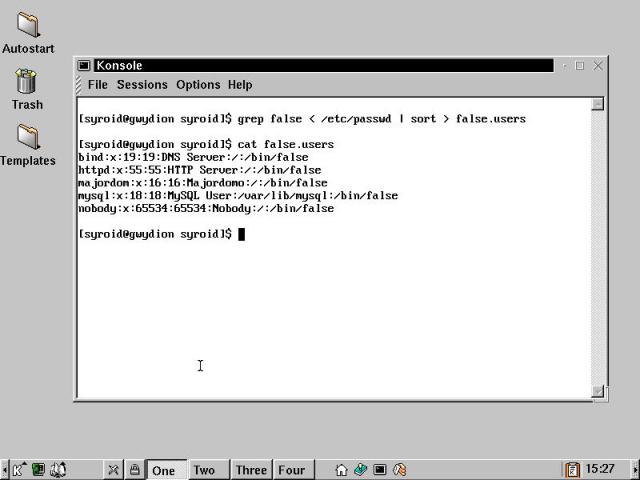Open the Sessions menu in Konsole

pos(142,85)
